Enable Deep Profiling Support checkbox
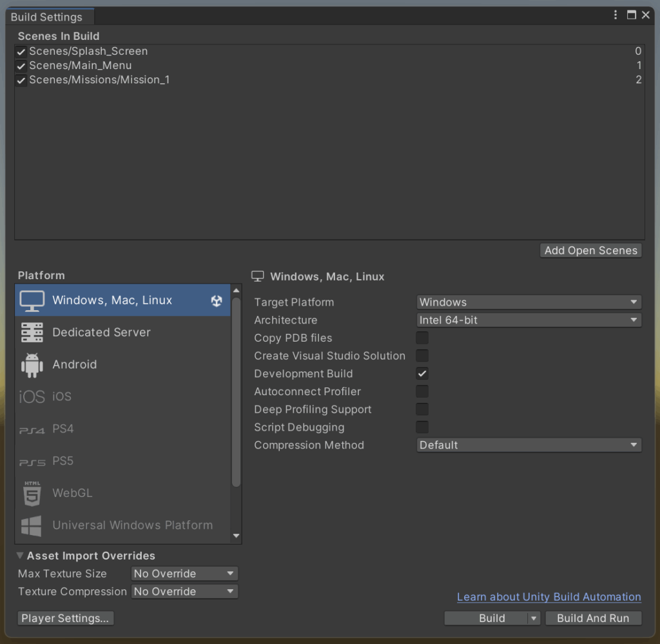Screen dimensions: 660x644 point(422,409)
